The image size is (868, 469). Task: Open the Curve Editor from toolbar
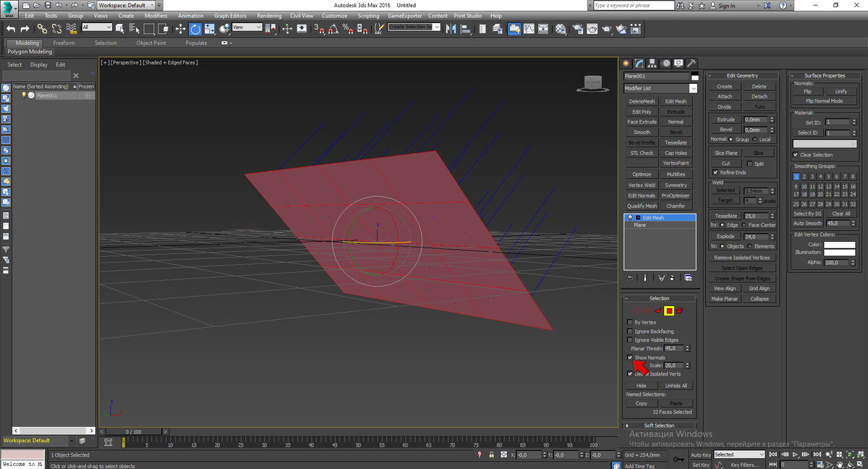click(x=529, y=29)
